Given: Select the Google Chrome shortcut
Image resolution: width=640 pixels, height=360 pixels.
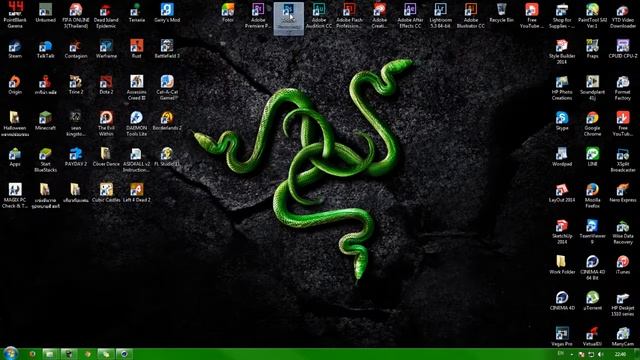Looking at the screenshot, I should point(592,123).
